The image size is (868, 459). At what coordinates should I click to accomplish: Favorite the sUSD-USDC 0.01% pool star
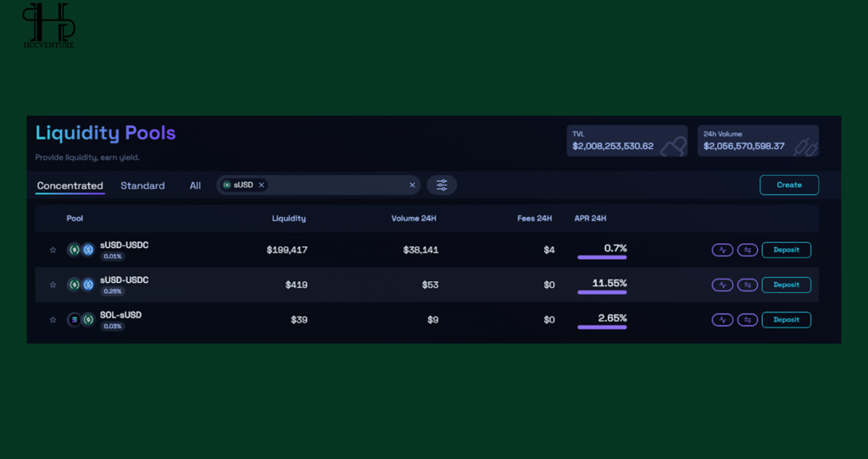point(53,250)
